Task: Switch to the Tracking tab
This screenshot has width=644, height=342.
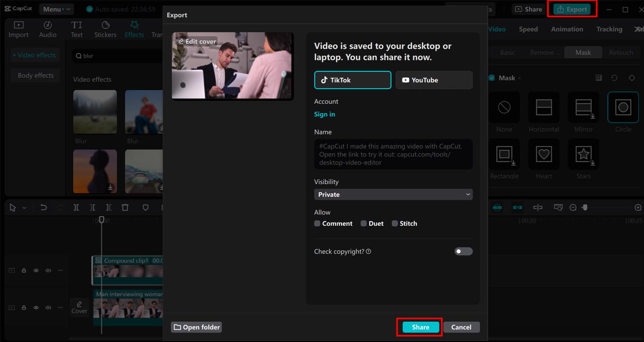Action: coord(609,29)
